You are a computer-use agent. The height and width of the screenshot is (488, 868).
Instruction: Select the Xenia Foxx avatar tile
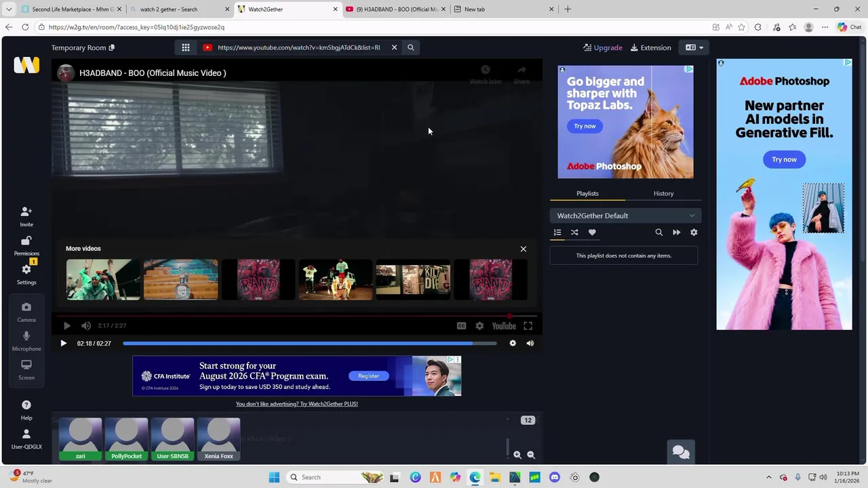tap(219, 439)
